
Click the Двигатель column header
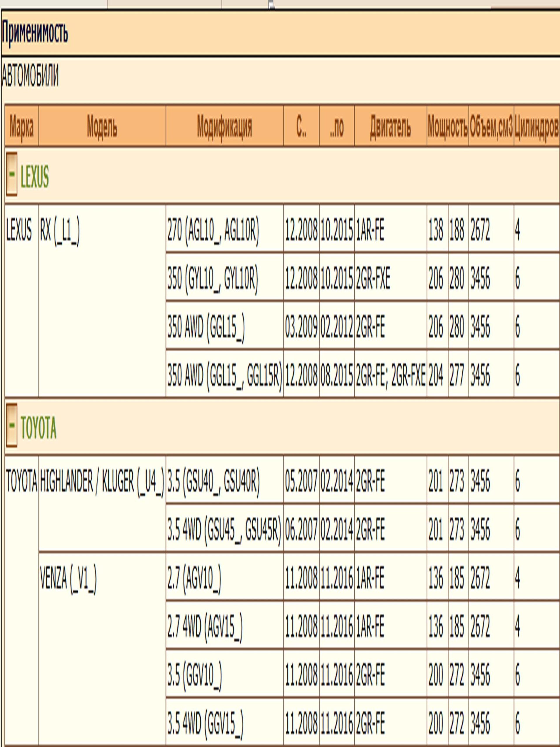click(x=390, y=127)
